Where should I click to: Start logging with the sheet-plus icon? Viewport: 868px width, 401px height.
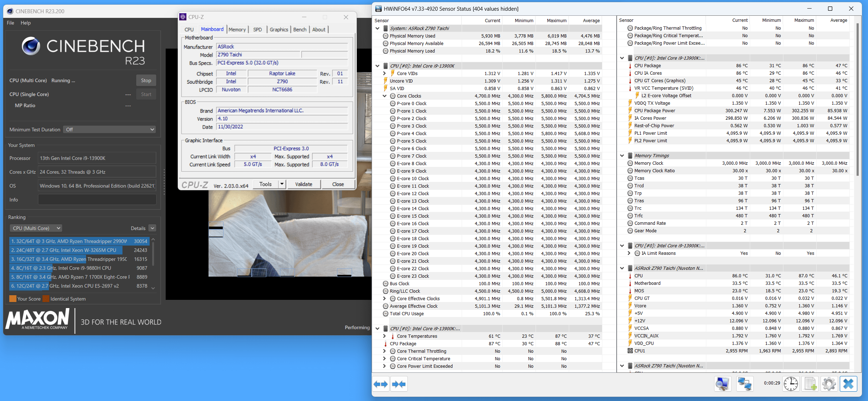[810, 384]
